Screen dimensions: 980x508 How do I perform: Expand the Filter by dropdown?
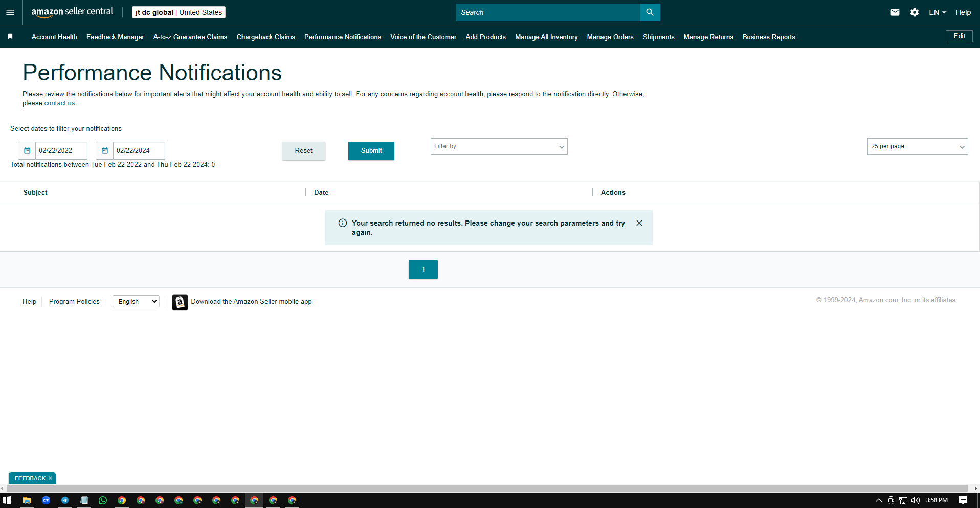[x=499, y=146]
